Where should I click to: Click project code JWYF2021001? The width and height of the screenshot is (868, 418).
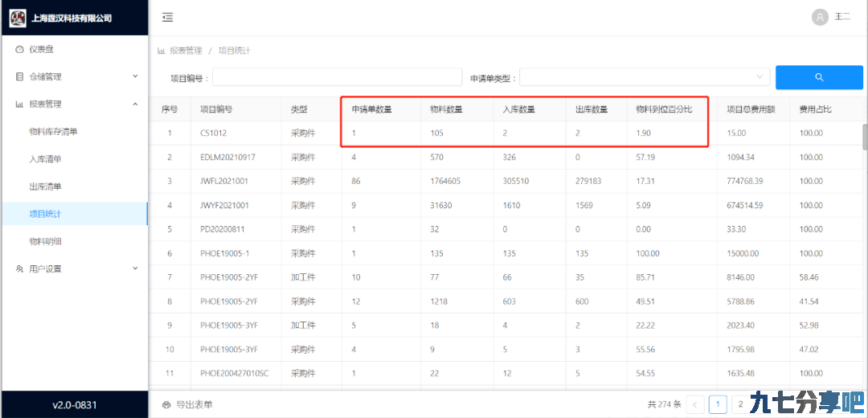(x=225, y=206)
